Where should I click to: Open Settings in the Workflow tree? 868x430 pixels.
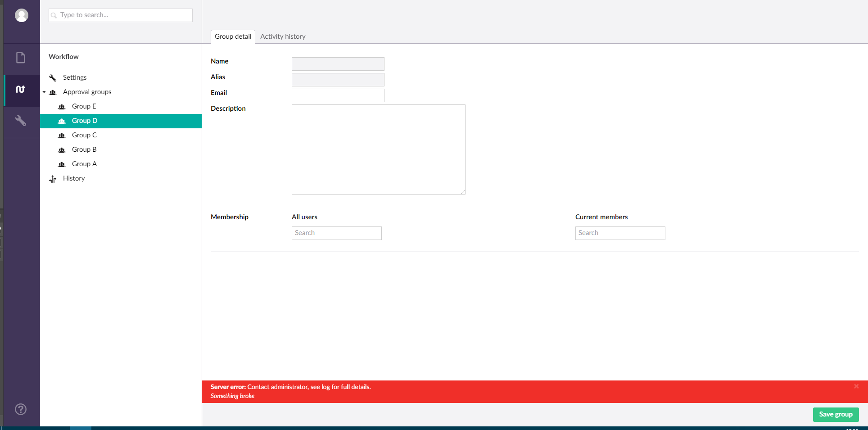[75, 77]
